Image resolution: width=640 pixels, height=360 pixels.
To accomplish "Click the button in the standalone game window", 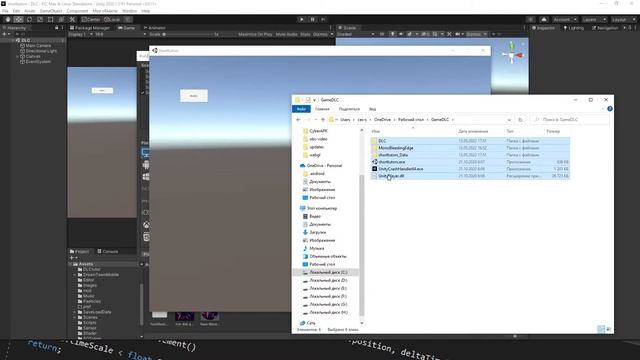I will tap(194, 96).
